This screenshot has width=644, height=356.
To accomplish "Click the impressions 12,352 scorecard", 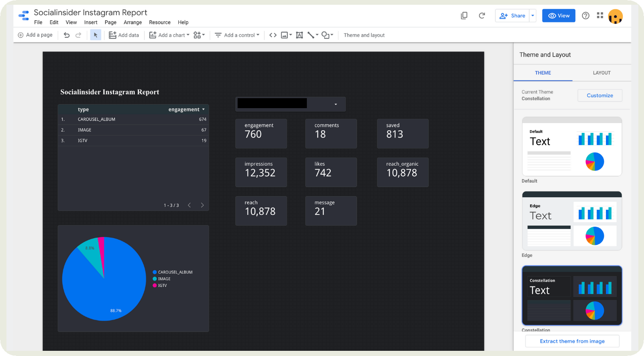I will [261, 172].
